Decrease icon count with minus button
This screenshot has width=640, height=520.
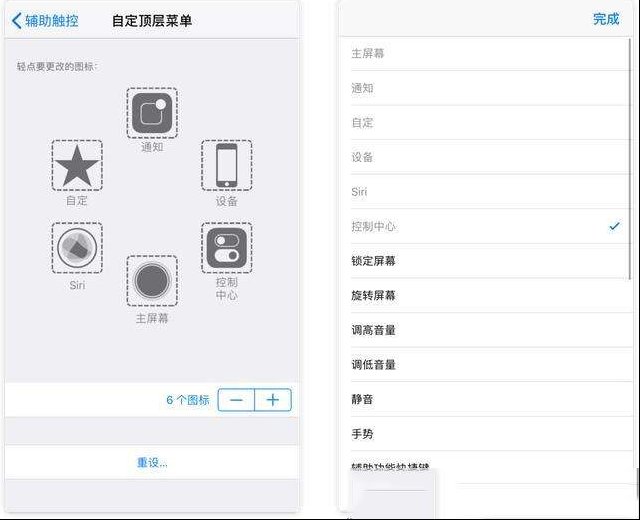(x=236, y=400)
